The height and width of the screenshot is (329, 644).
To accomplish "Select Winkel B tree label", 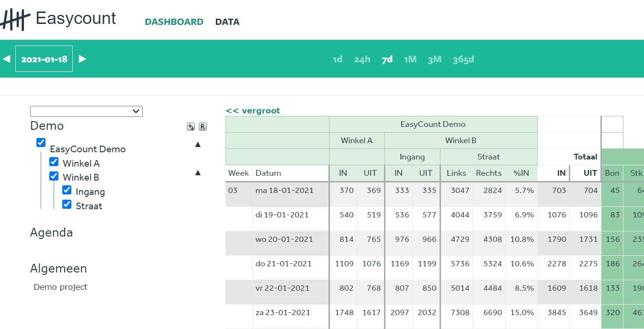I will tap(81, 177).
